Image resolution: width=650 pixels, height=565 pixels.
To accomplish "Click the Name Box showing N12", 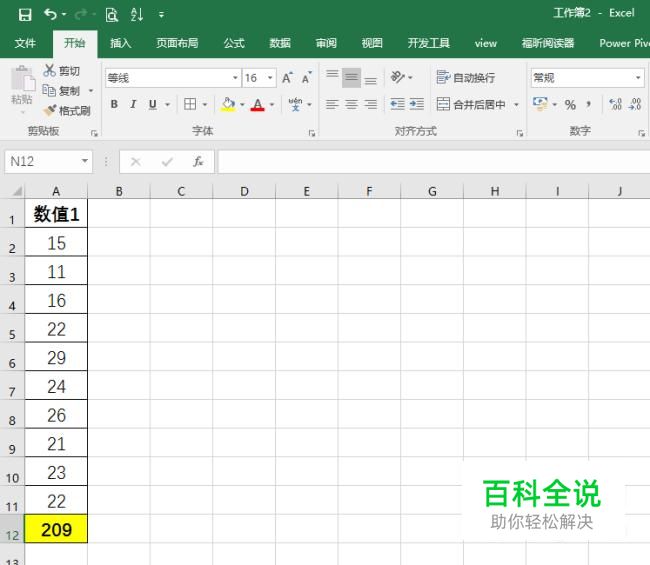I will coord(49,161).
